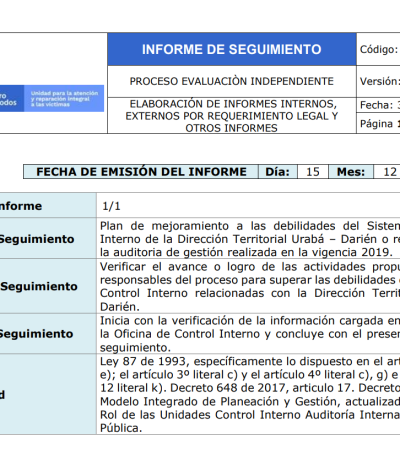Click FECHA DE EMISIÓN DEL INFORME label
This screenshot has width=400, height=450.
[141, 172]
